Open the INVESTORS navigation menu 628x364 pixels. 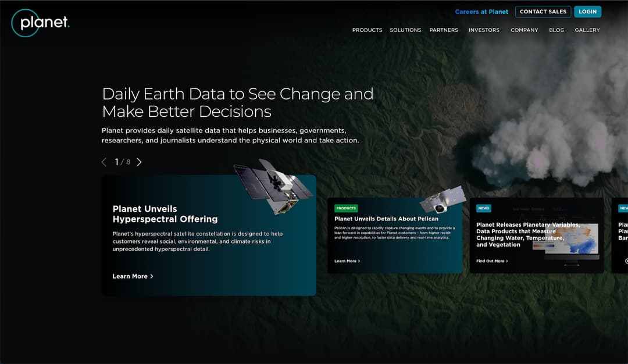click(484, 30)
